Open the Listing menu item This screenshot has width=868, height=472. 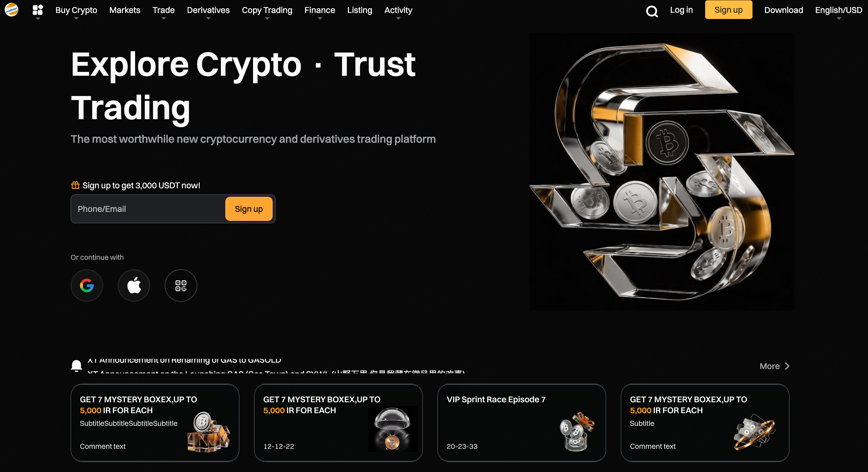[360, 10]
